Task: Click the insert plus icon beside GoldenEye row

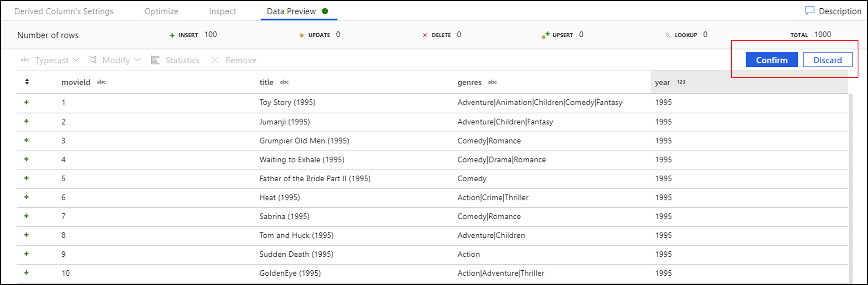Action: click(x=26, y=273)
